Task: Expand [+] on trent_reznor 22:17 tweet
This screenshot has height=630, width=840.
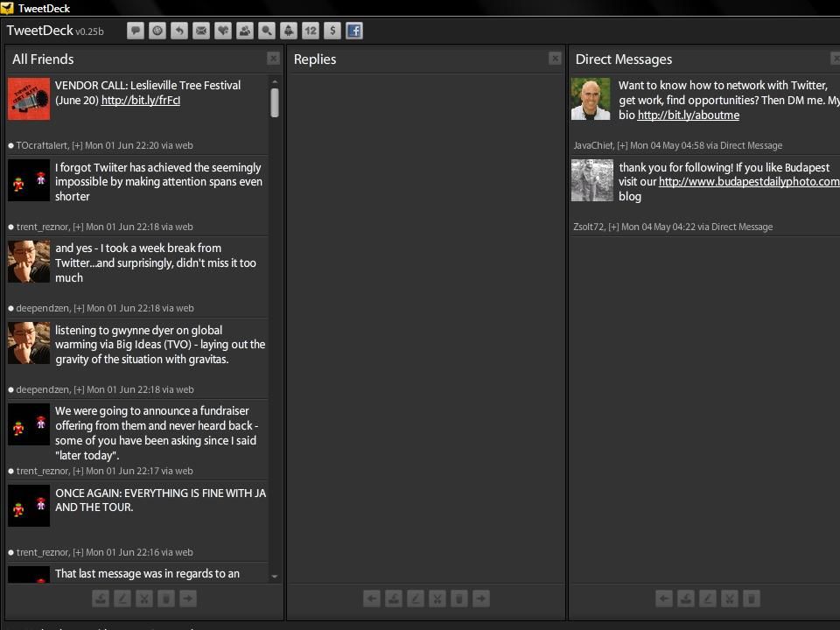Action: 78,471
